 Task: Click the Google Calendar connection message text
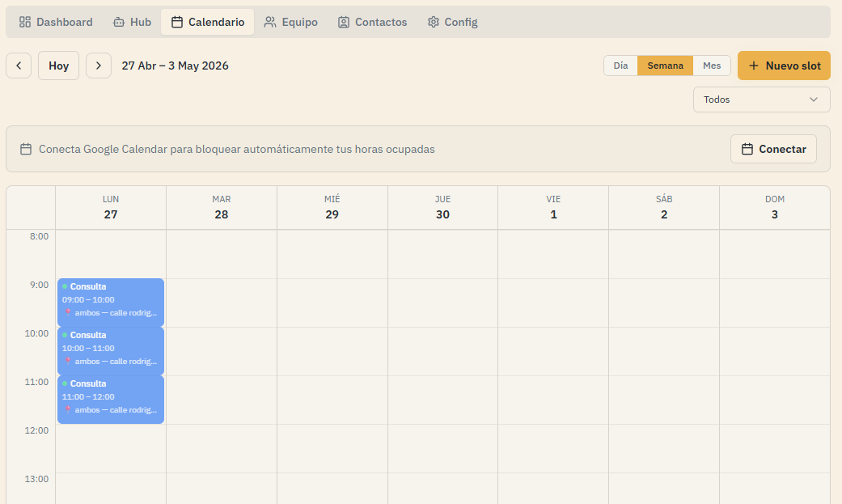coord(237,149)
